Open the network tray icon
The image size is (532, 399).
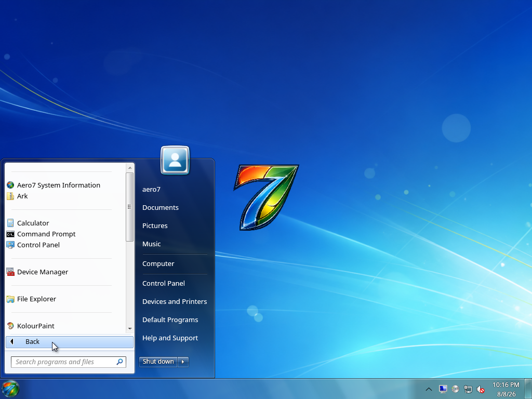pyautogui.click(x=468, y=389)
